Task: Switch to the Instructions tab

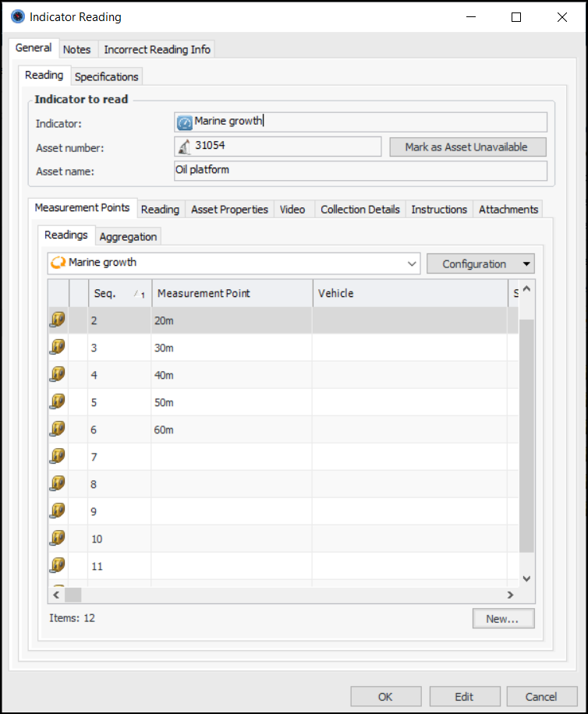Action: (x=439, y=210)
